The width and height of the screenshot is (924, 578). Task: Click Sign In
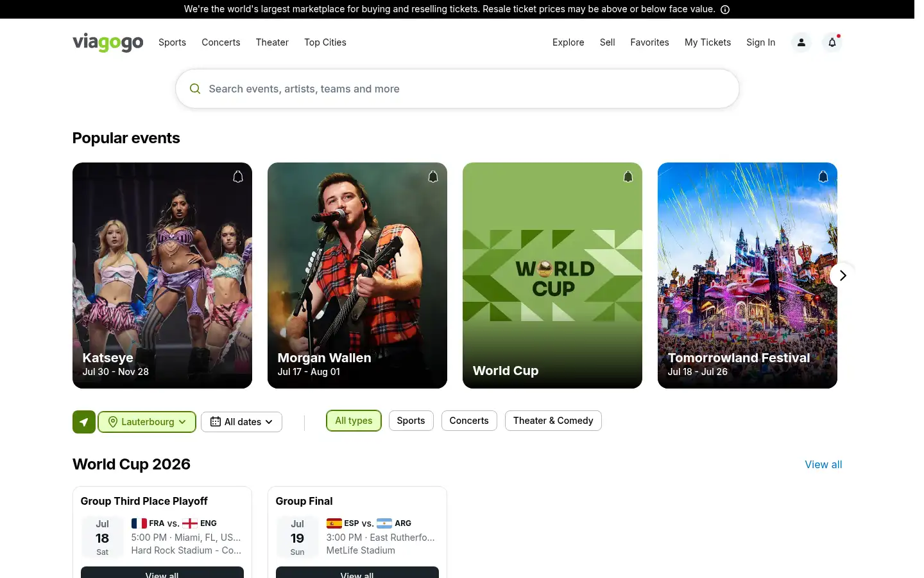point(760,42)
